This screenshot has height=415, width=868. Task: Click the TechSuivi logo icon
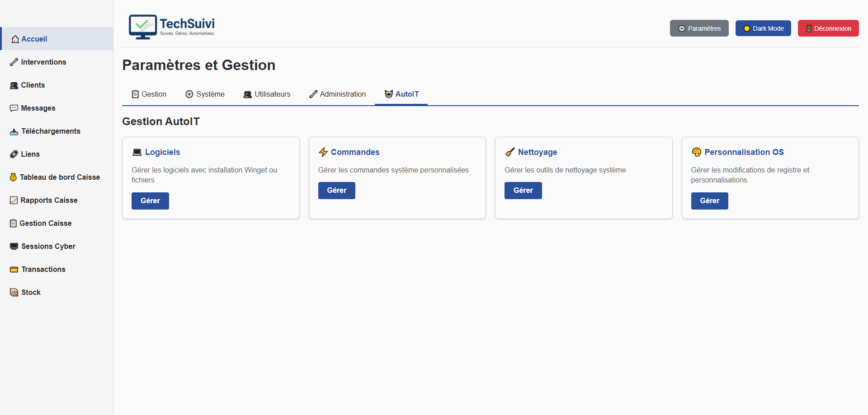coord(143,27)
